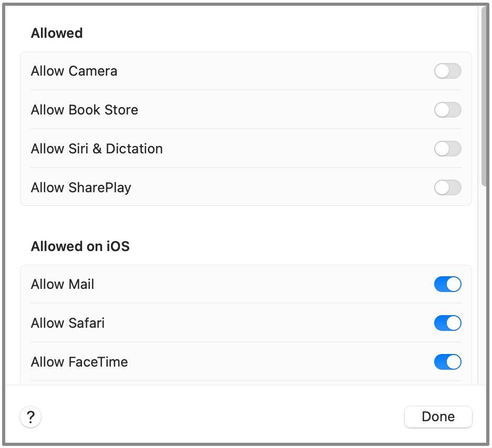Disable the Allow FaceTime toggle
The height and width of the screenshot is (448, 492).
click(x=447, y=362)
